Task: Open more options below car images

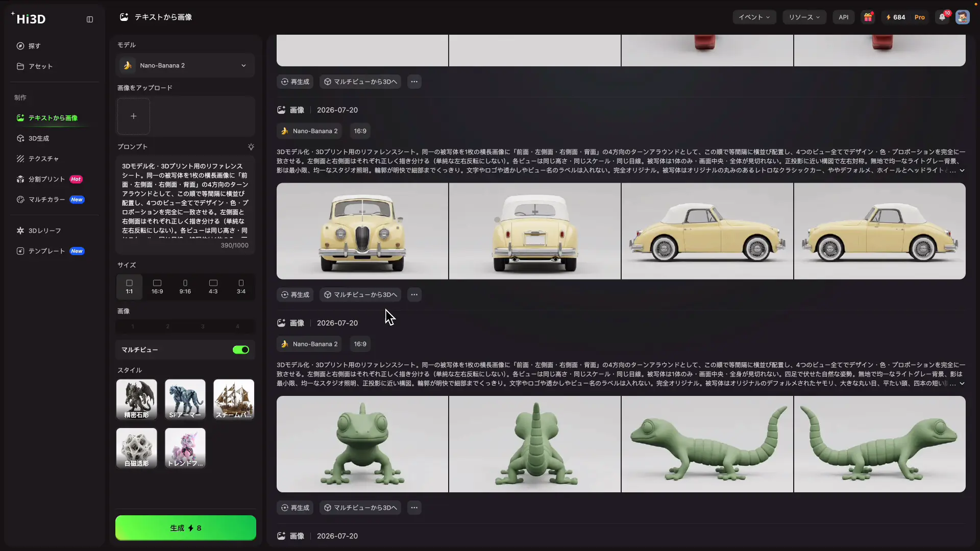Action: [x=414, y=295]
